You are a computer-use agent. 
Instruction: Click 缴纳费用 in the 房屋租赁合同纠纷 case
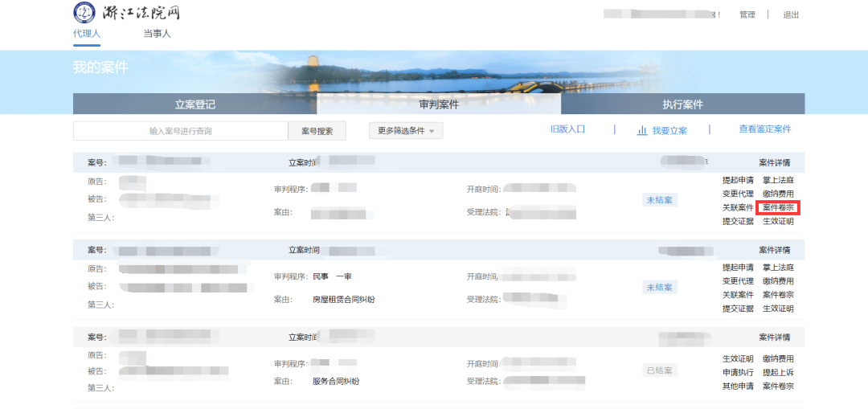[x=778, y=281]
